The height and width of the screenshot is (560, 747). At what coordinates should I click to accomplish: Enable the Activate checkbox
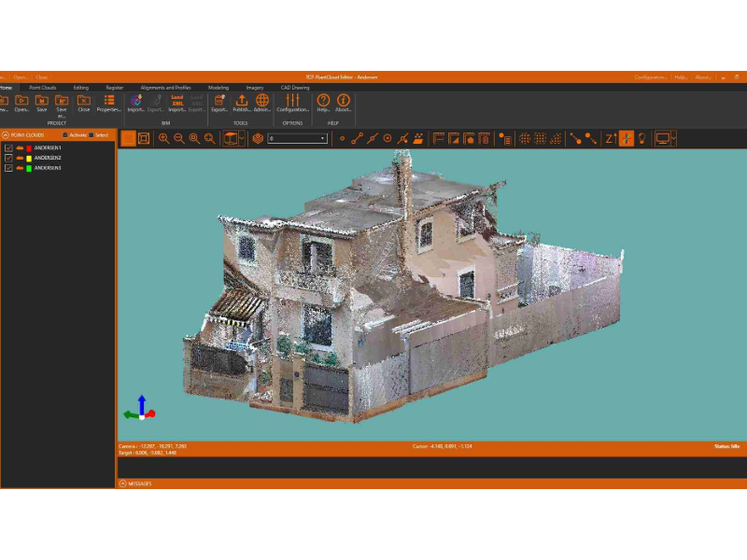[x=65, y=135]
